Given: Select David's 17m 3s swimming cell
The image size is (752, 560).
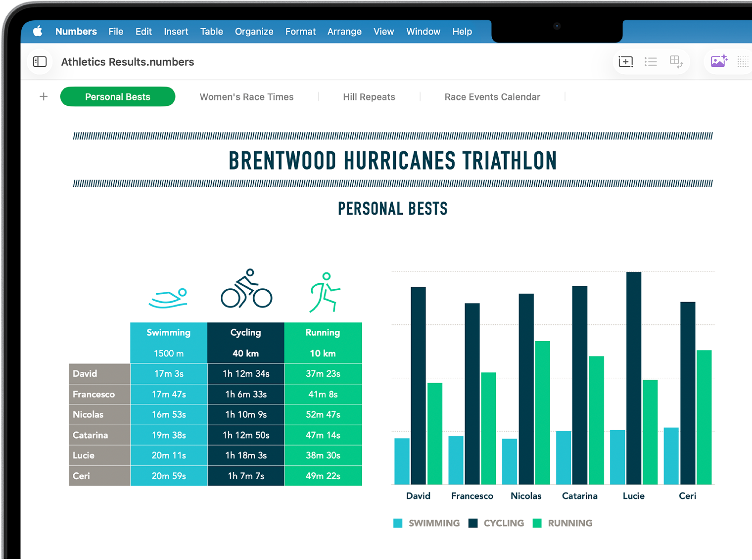Looking at the screenshot, I should pos(168,374).
